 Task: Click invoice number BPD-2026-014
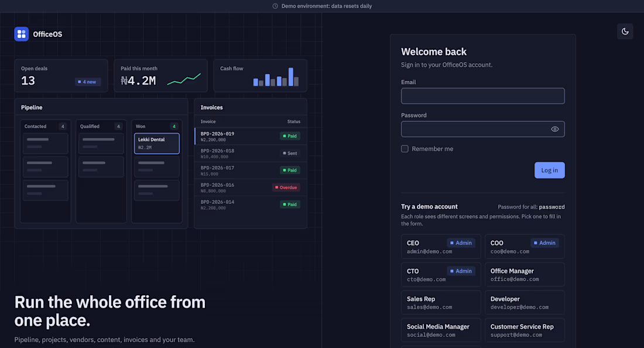[217, 202]
